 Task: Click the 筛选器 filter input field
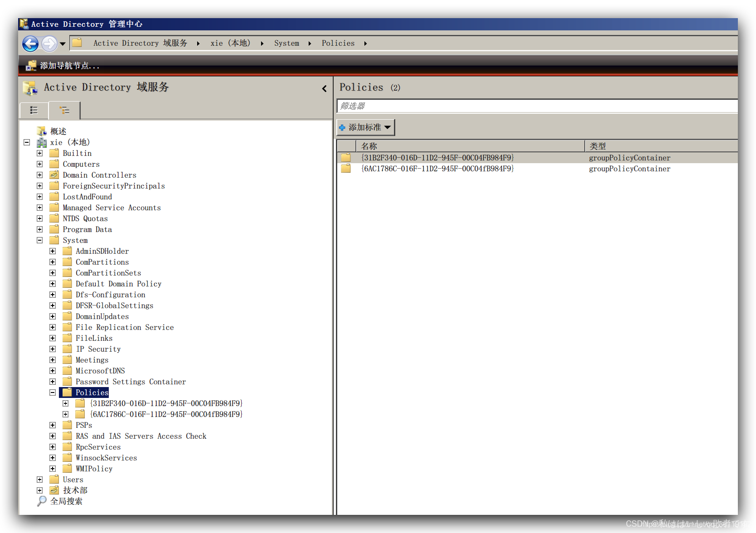[538, 106]
